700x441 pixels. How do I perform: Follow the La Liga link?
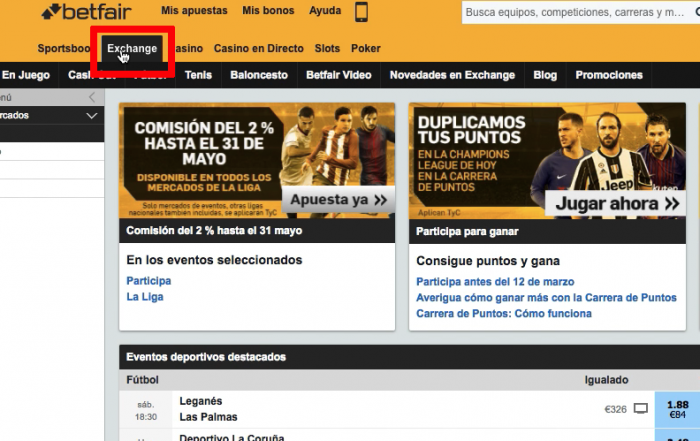click(x=145, y=297)
